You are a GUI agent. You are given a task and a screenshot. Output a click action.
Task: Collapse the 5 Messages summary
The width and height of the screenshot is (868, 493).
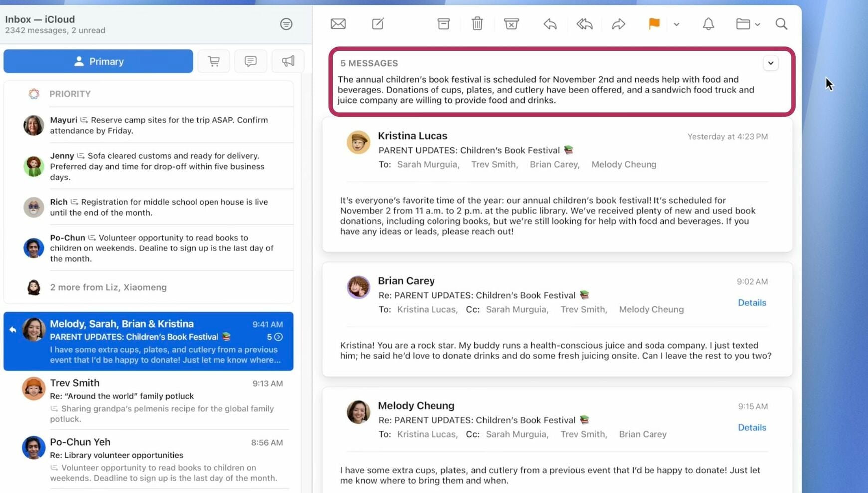770,63
